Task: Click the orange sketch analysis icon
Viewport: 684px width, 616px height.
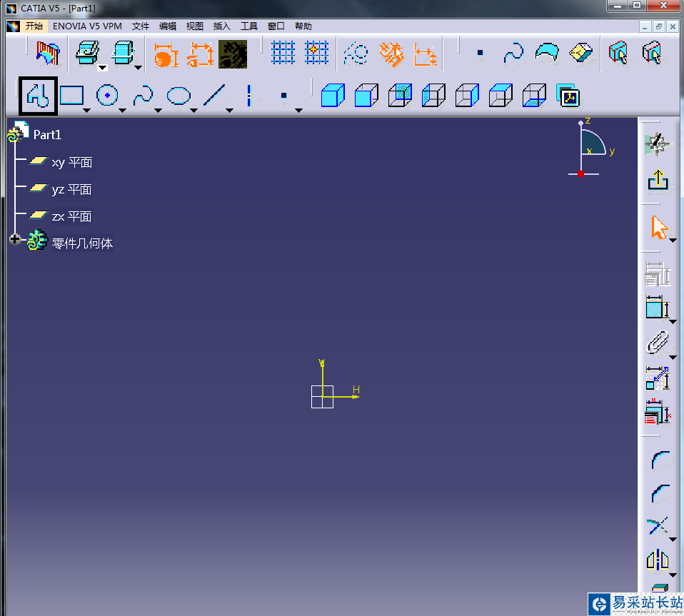Action: pyautogui.click(x=200, y=54)
